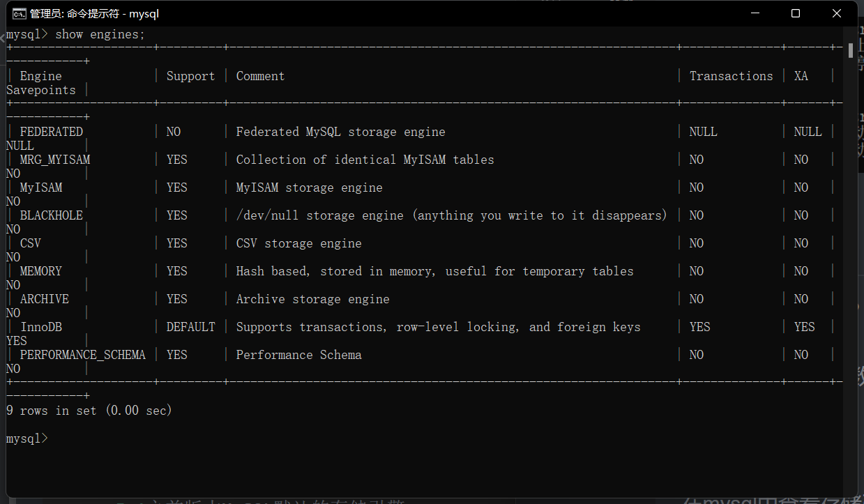Click the BLACKHOLE engine name
The width and height of the screenshot is (864, 504).
tap(51, 215)
